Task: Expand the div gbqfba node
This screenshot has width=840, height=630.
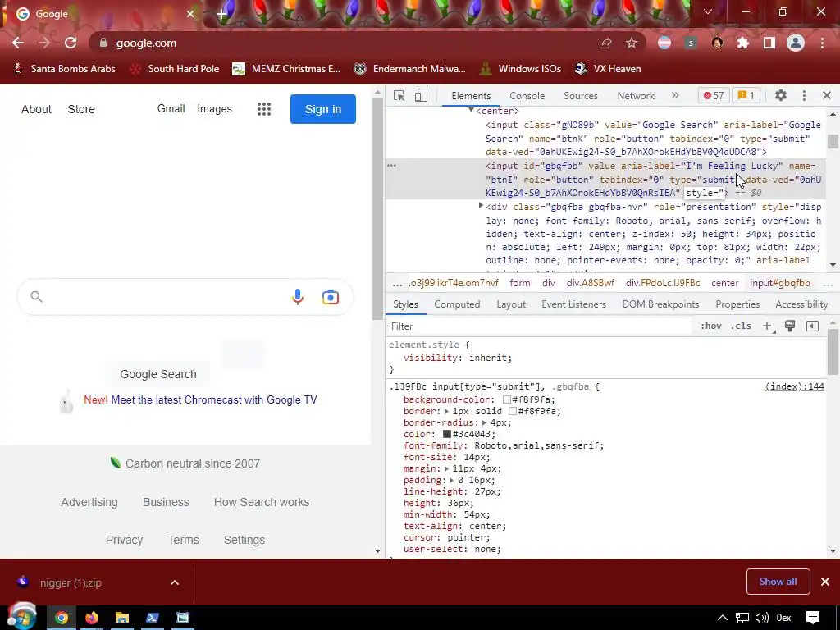Action: point(481,206)
